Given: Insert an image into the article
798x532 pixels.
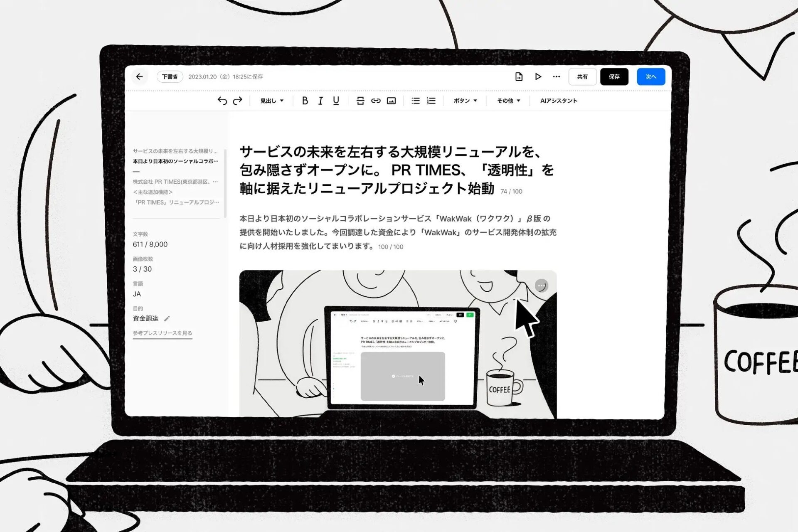Looking at the screenshot, I should point(391,100).
